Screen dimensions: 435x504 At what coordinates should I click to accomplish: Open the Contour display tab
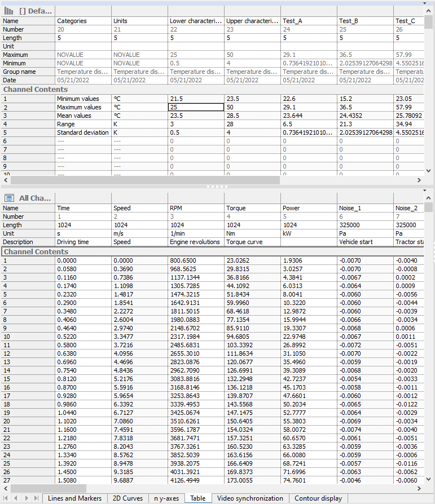pos(318,498)
